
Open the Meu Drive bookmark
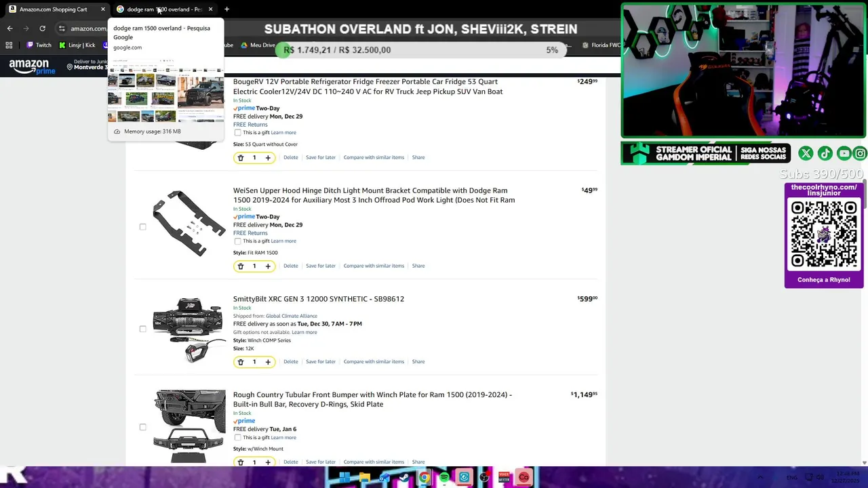click(x=258, y=45)
